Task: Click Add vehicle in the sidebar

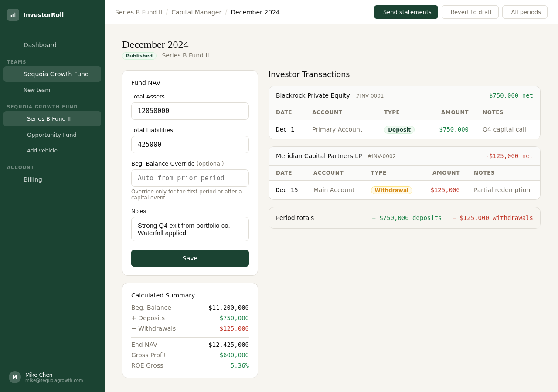Action: pyautogui.click(x=42, y=150)
